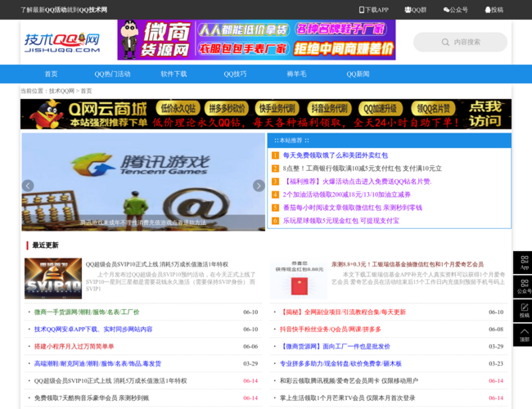Click 拼多多秒砍价 button in banner
The image size is (532, 409).
pos(227,109)
